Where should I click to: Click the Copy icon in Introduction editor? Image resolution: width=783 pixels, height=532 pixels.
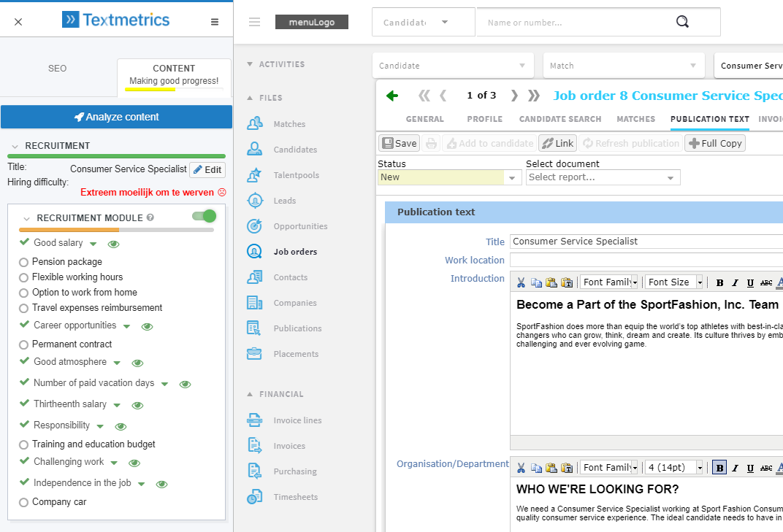(x=536, y=282)
